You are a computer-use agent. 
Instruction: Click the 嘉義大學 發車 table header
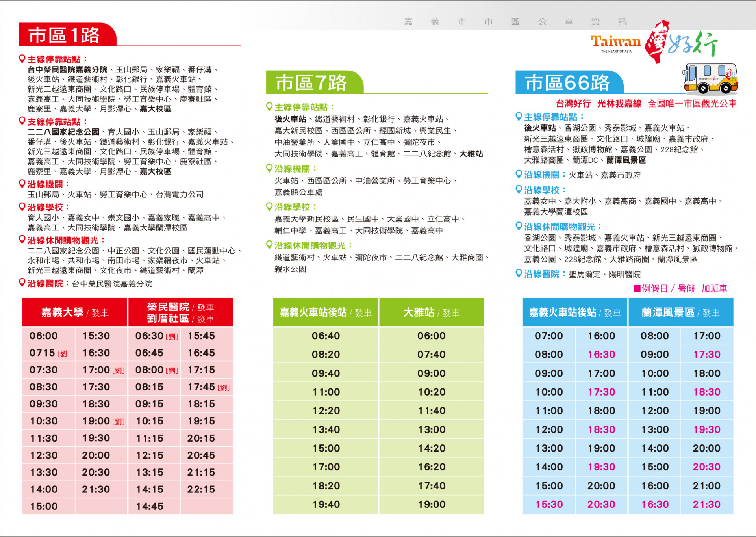click(75, 313)
